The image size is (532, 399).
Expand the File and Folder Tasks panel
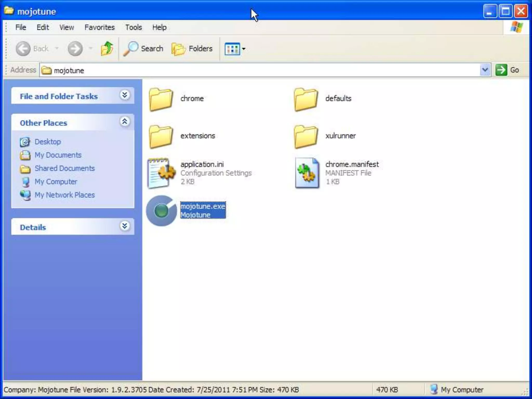click(x=125, y=95)
